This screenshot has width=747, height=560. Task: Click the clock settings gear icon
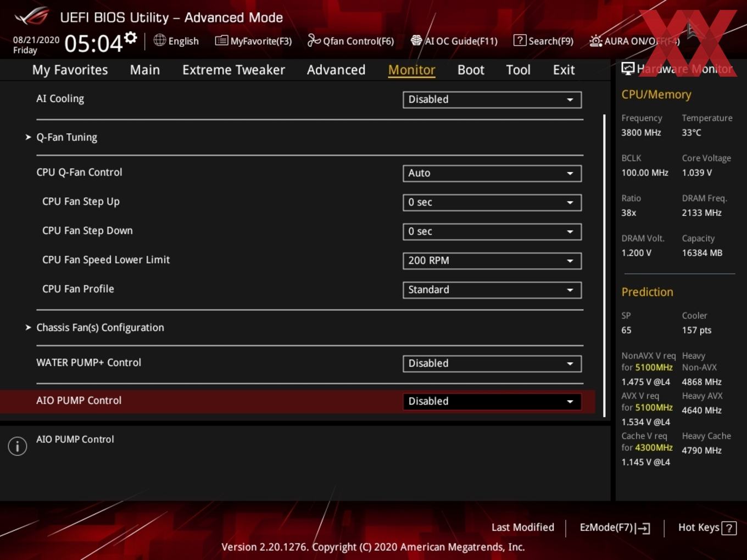(130, 37)
